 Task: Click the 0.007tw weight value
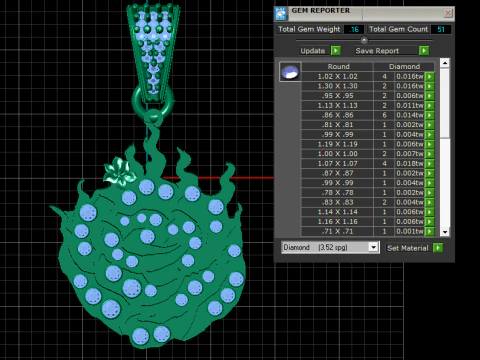tap(410, 154)
